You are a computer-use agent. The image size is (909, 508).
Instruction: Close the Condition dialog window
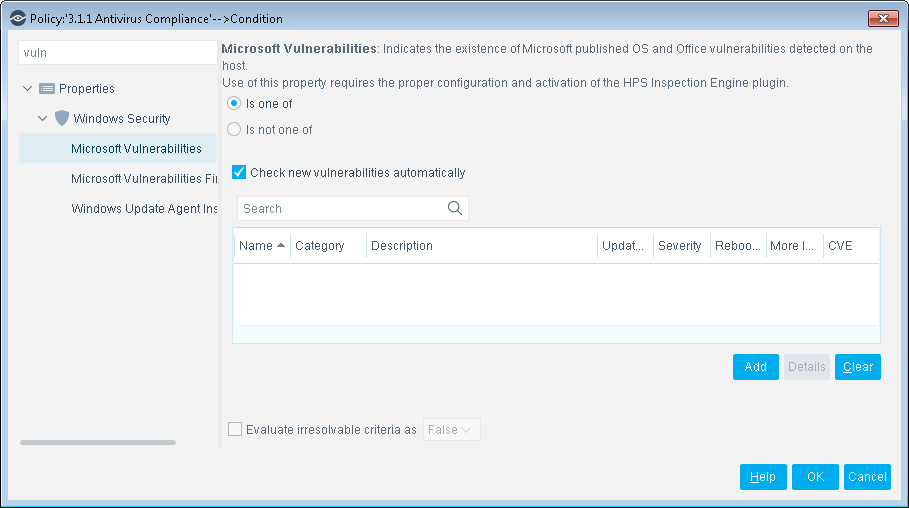(883, 19)
